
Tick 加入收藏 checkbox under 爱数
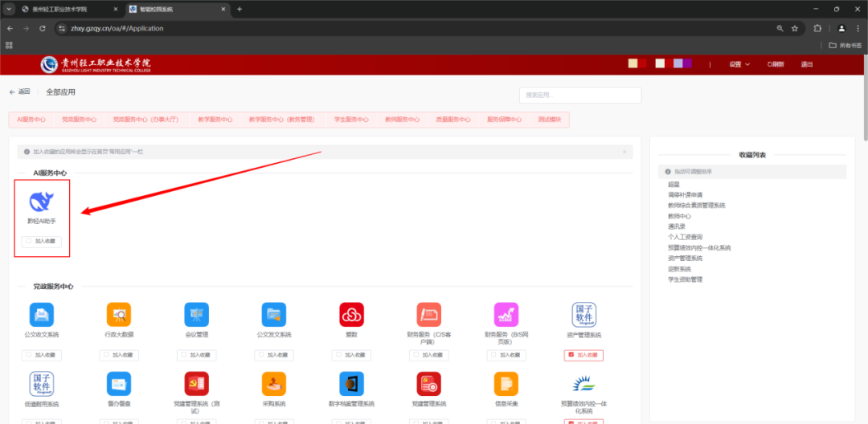(x=339, y=355)
